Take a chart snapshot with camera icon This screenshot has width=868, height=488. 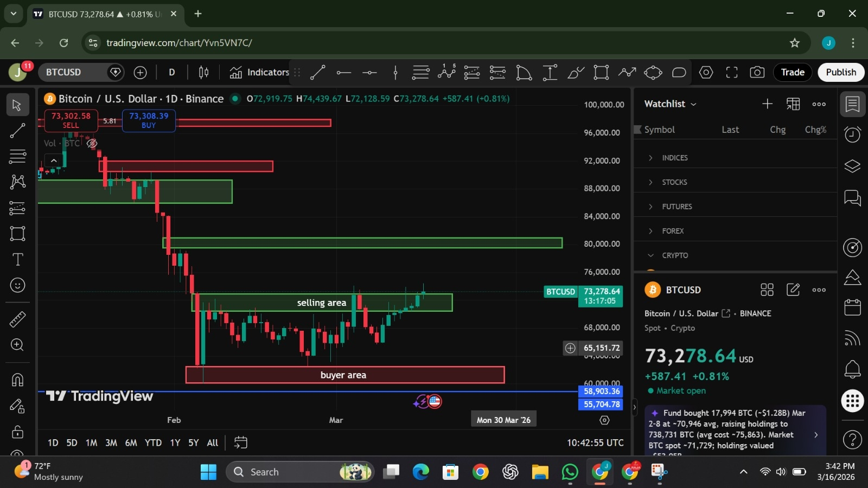click(757, 72)
